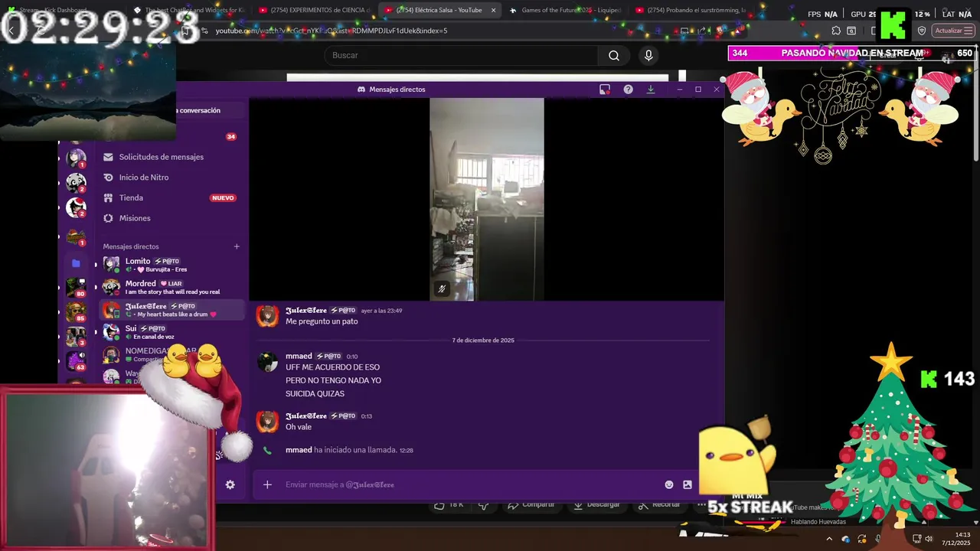The height and width of the screenshot is (551, 980).
Task: Create new direct message with plus icon
Action: coord(237,246)
